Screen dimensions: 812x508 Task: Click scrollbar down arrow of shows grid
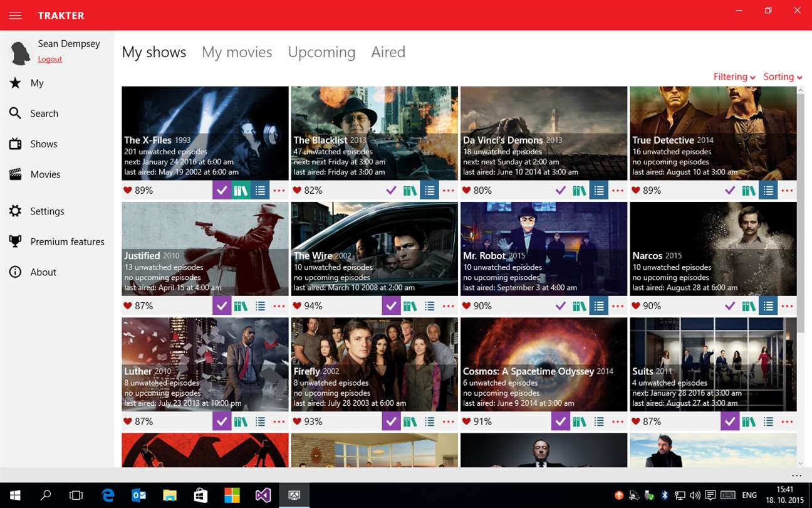[800, 463]
